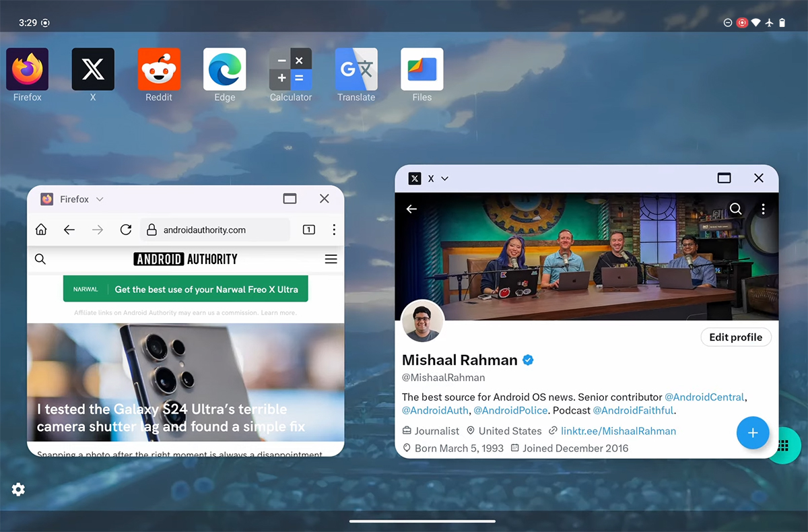Open settings gear on the desktop
Screen dimensions: 808x532
[x=18, y=490]
